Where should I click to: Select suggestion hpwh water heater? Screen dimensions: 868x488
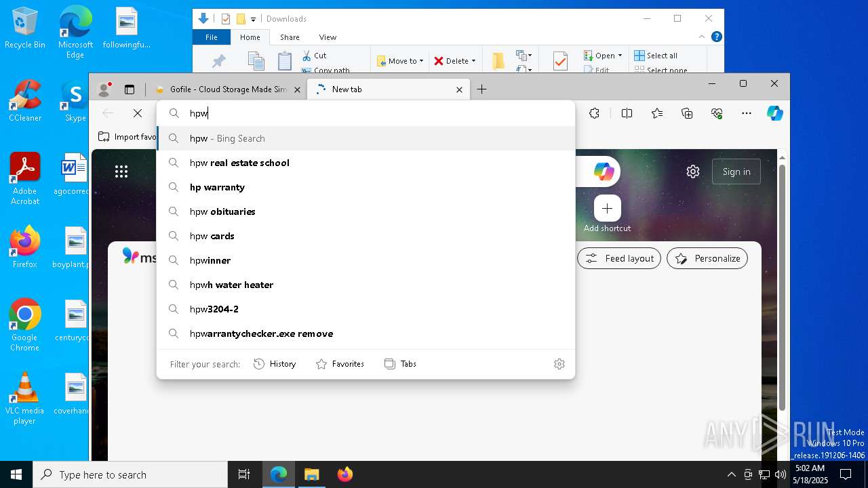tap(366, 285)
